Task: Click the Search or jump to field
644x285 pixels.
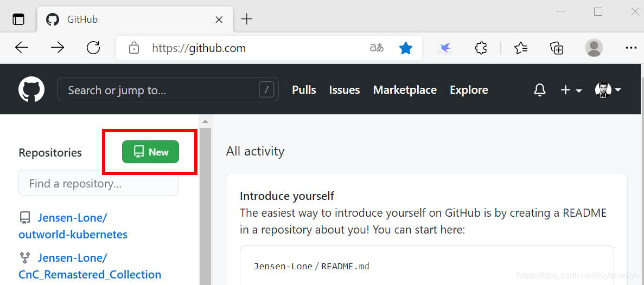Action: (x=168, y=89)
